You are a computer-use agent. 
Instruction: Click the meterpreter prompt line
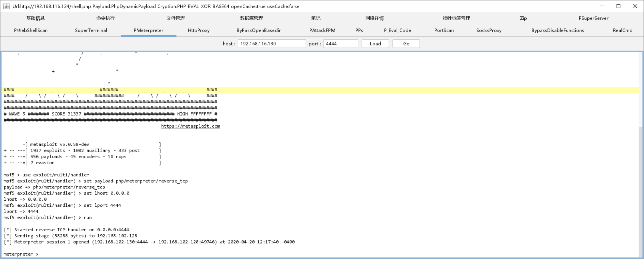tap(21, 254)
